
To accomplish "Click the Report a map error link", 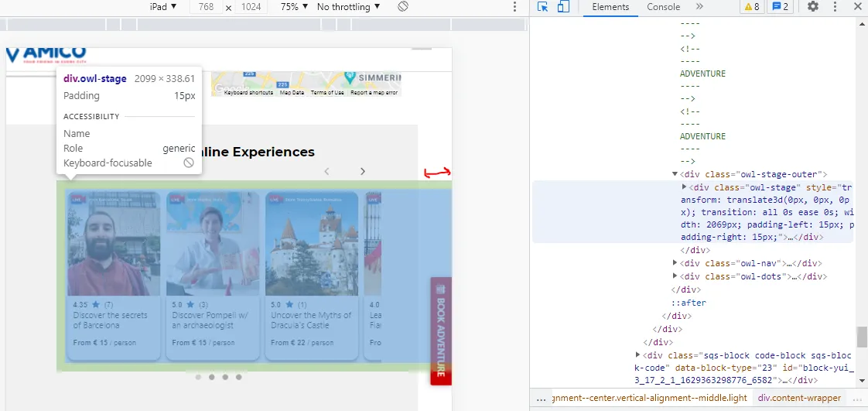I will [x=374, y=93].
